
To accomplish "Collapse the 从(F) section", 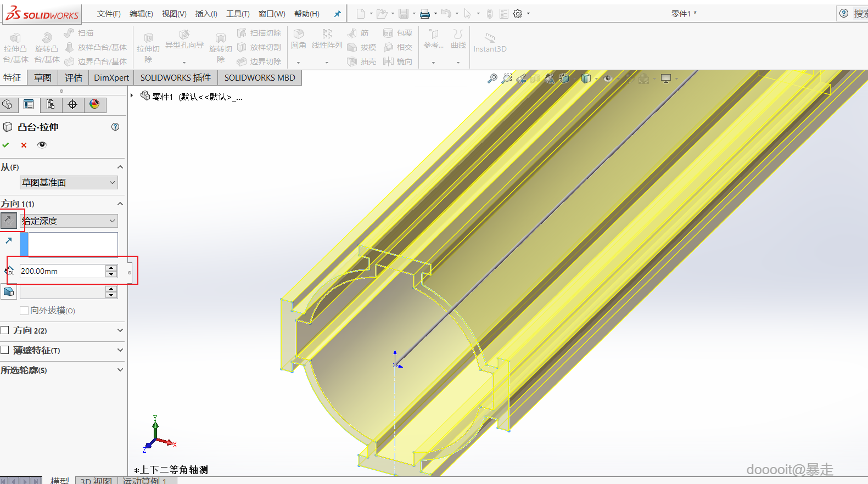I will click(x=120, y=167).
